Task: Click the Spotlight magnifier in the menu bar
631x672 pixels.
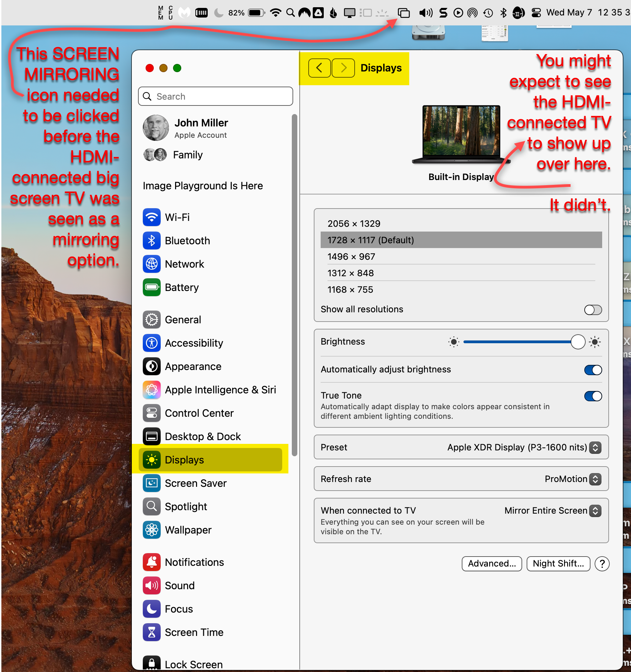Action: 290,13
